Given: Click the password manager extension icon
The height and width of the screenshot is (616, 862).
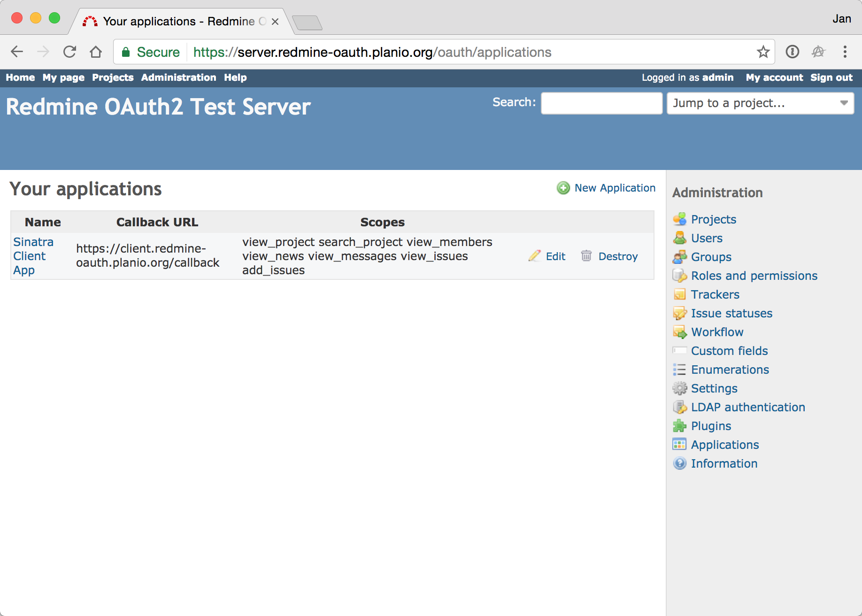Looking at the screenshot, I should [x=793, y=52].
